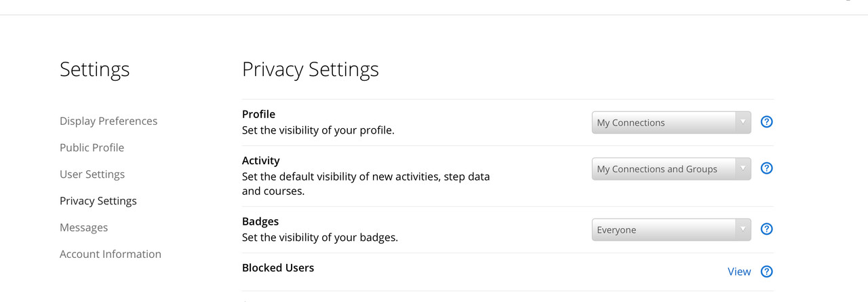The height and width of the screenshot is (302, 868).
Task: Select User Settings in sidebar
Action: 92,174
